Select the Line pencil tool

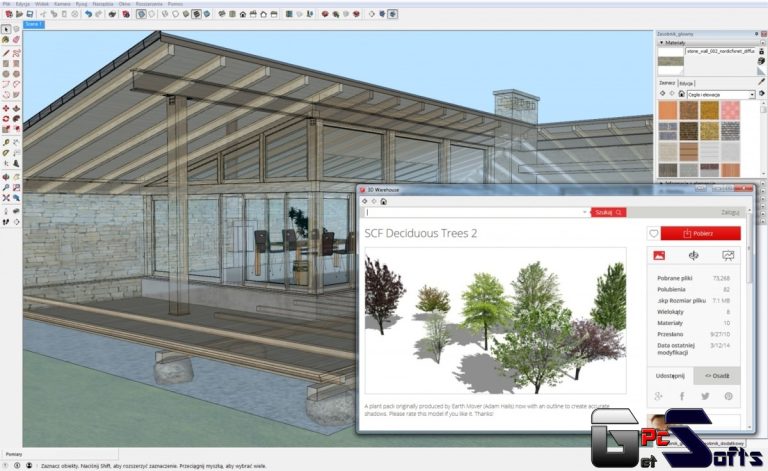point(6,53)
